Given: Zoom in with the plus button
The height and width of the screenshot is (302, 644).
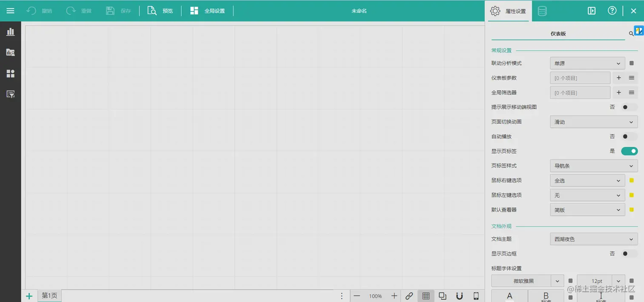Looking at the screenshot, I should 394,296.
